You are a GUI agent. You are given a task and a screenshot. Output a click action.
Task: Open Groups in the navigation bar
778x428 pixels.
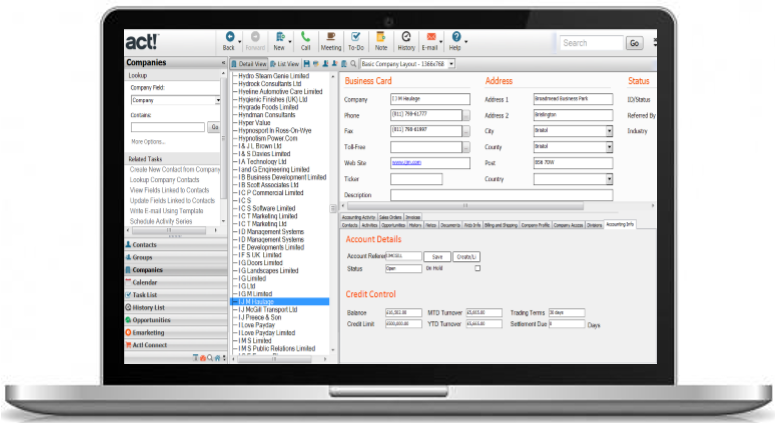[176, 257]
